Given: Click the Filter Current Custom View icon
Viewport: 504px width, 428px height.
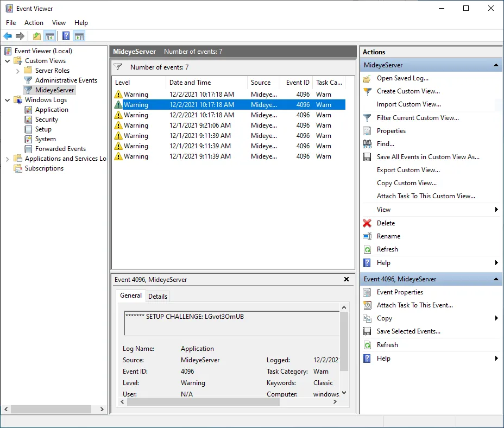Looking at the screenshot, I should (x=368, y=117).
